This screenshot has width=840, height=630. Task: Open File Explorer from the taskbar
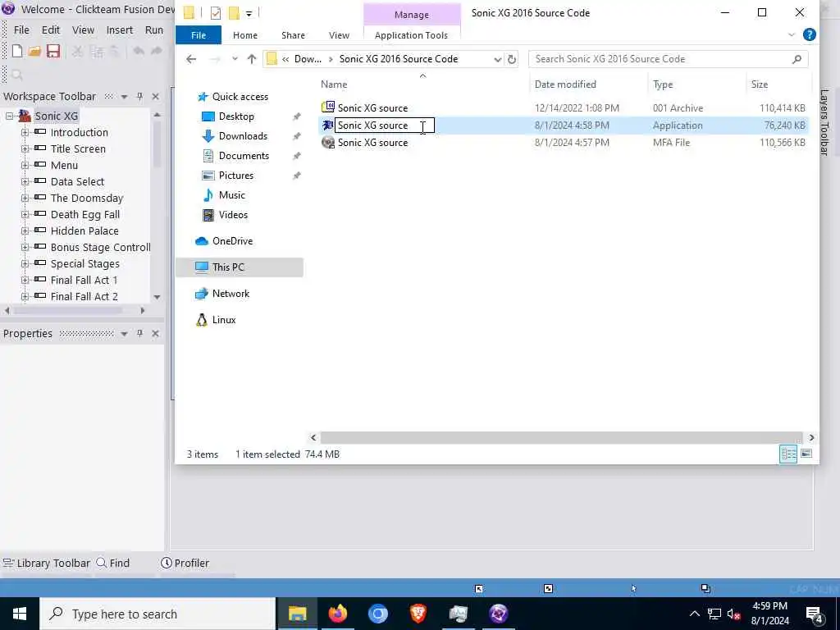pyautogui.click(x=297, y=614)
